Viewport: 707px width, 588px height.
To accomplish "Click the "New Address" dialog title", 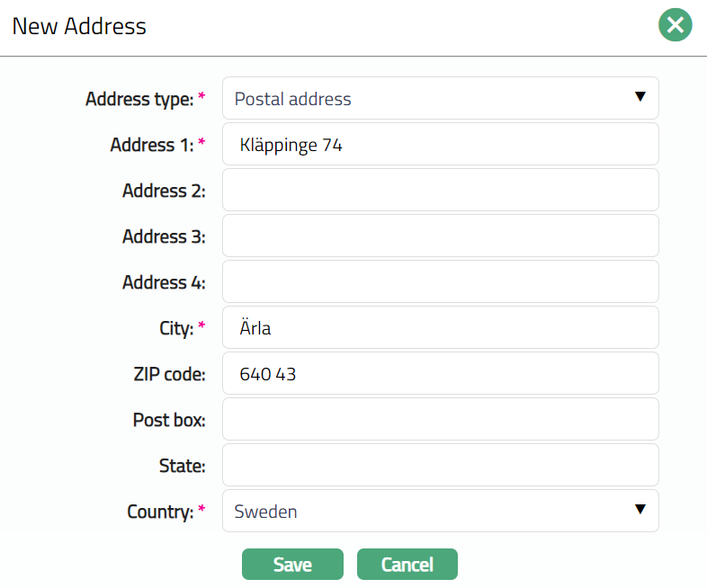I will point(79,26).
